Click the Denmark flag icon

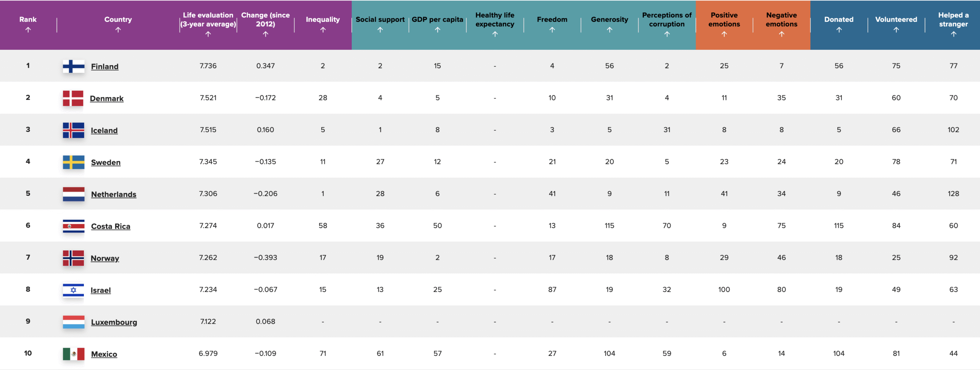(73, 98)
